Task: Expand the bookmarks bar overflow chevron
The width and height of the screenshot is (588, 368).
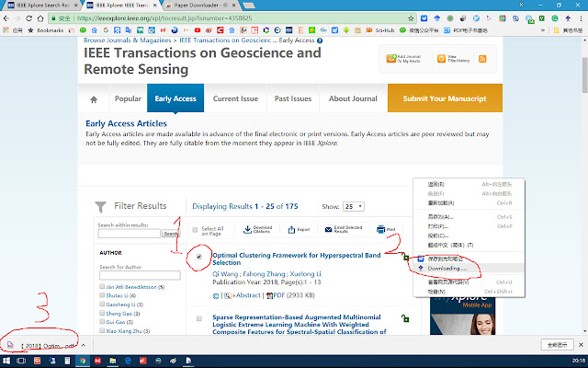Action: (x=543, y=30)
